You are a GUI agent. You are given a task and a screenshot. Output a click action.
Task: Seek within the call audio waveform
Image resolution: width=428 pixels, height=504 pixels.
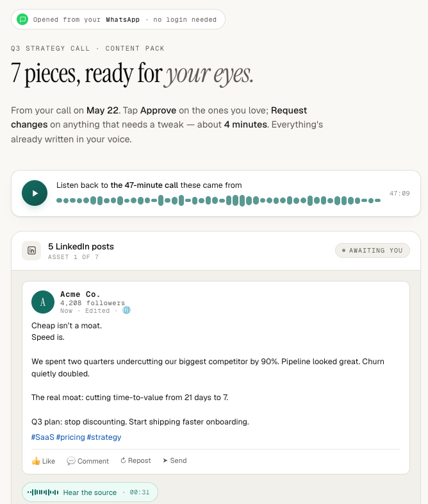218,200
